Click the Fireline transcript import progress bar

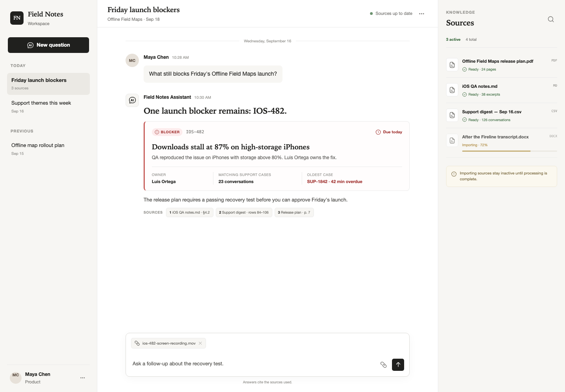[x=510, y=151]
